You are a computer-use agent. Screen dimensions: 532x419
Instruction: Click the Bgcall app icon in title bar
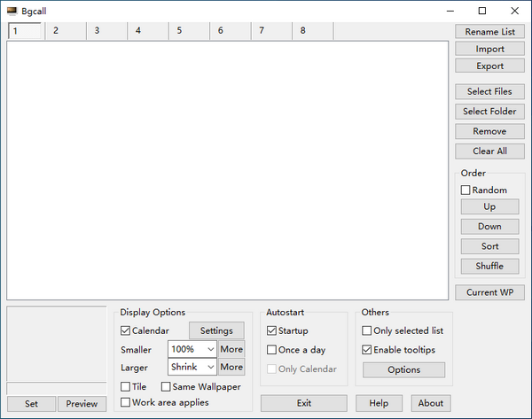click(12, 11)
